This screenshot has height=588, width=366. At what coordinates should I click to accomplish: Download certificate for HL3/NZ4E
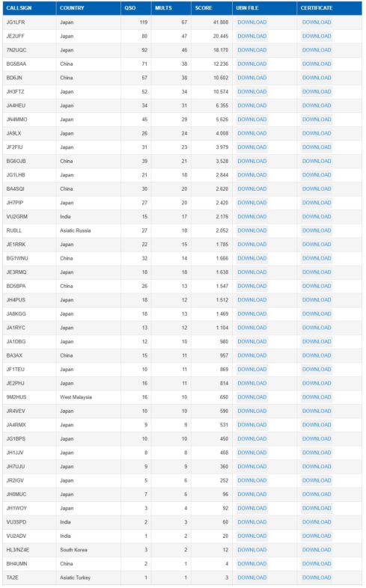tap(317, 550)
